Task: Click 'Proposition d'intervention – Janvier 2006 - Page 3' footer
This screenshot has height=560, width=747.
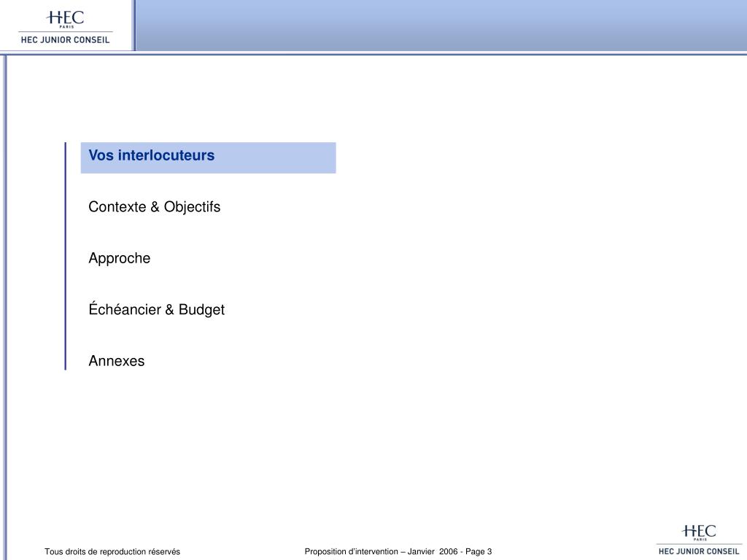Action: 398,552
